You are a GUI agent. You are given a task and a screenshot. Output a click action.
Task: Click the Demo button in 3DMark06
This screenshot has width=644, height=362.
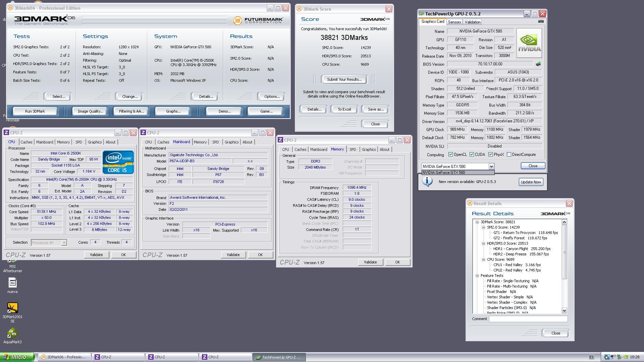pos(224,111)
